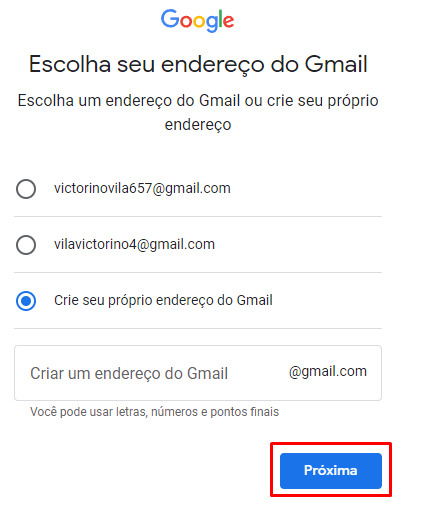Click the red letter e ending the logo
The width and height of the screenshot is (434, 505).
click(x=228, y=21)
